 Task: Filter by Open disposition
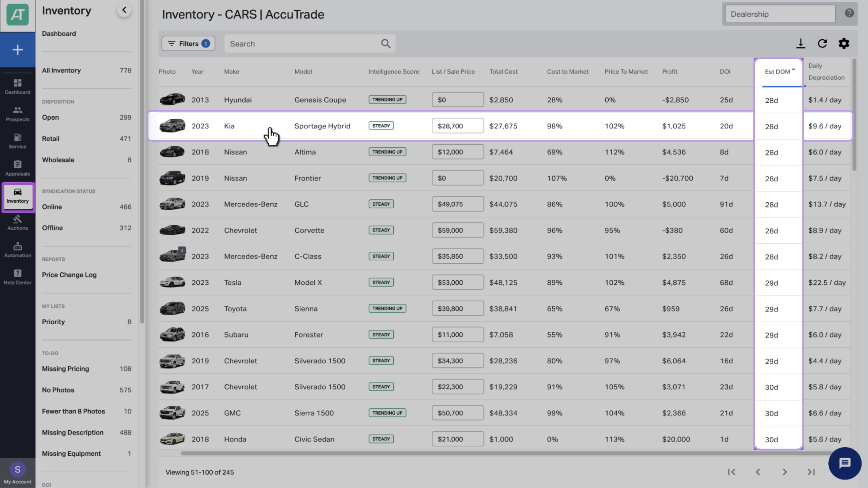[x=86, y=117]
